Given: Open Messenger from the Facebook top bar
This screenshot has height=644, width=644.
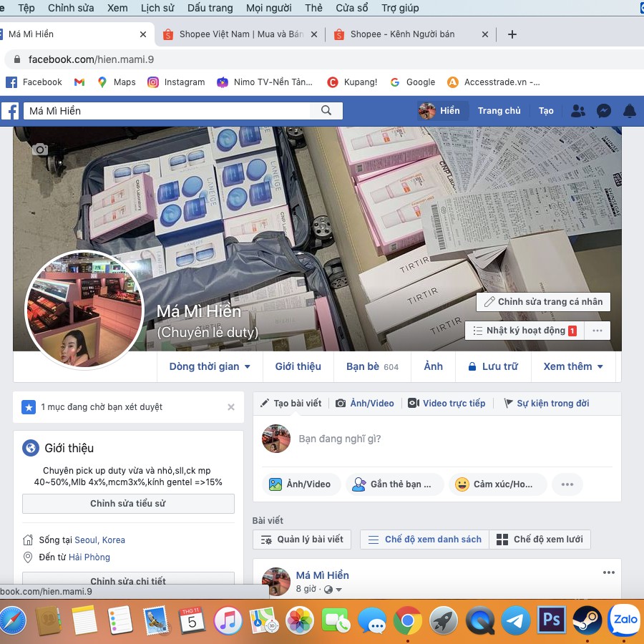Looking at the screenshot, I should coord(603,111).
